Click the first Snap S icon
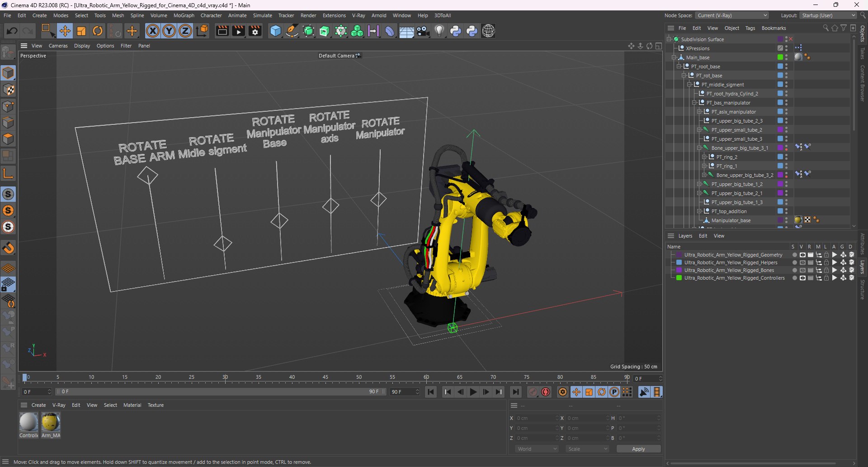Viewport: 868px width, 467px height. (9, 194)
